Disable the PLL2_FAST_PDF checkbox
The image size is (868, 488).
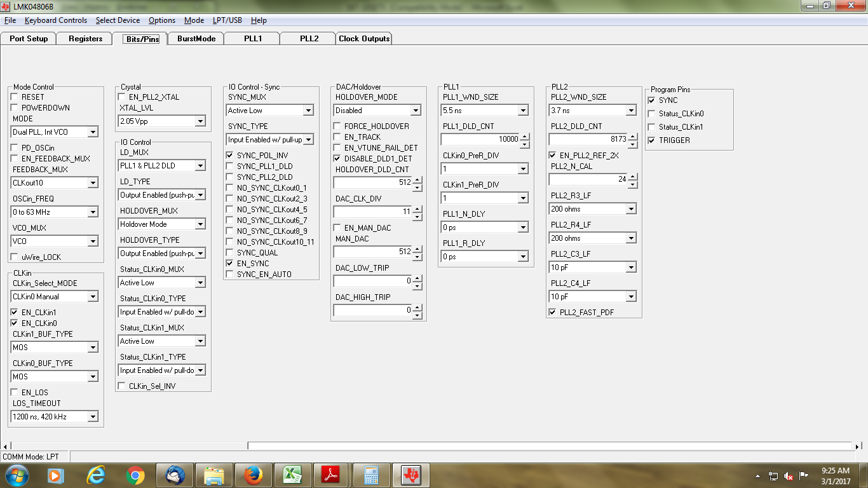click(552, 312)
